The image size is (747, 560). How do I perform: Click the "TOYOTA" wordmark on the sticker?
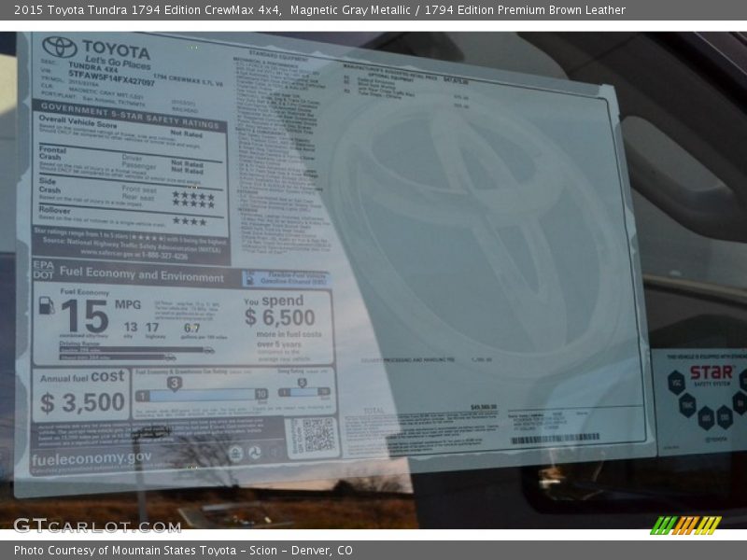click(x=116, y=49)
